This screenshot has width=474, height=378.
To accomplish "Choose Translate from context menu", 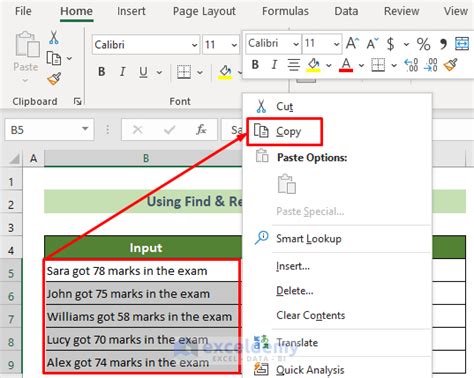I will (337, 343).
